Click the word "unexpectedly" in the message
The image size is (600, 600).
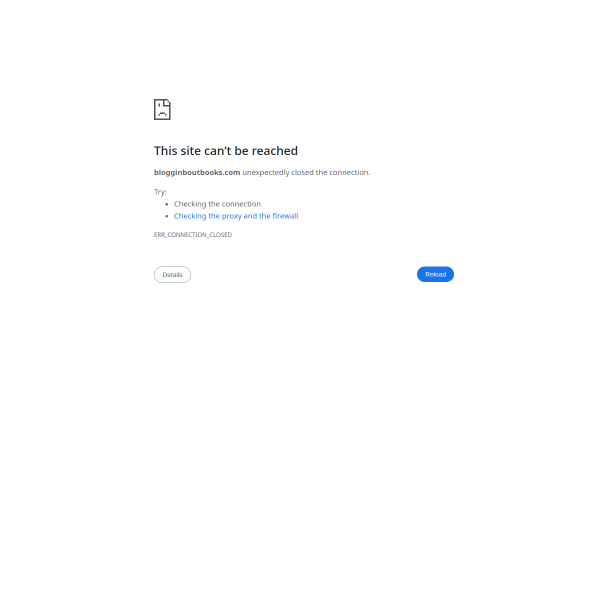[266, 173]
